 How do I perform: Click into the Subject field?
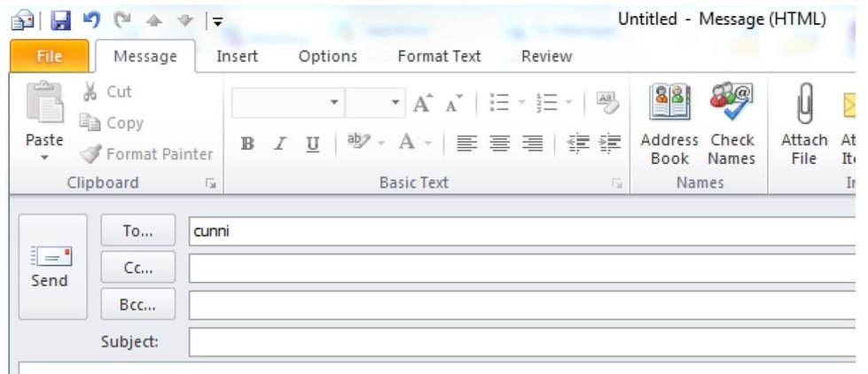click(523, 341)
